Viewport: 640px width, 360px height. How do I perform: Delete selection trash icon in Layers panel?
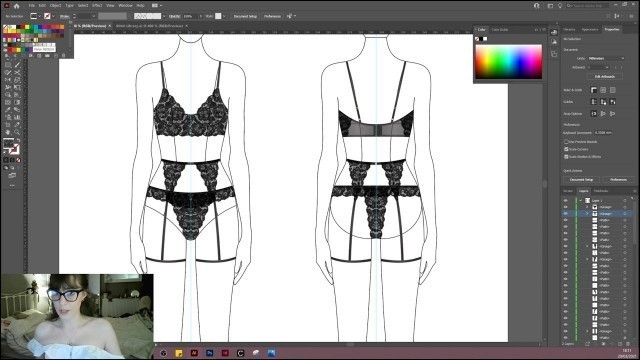pyautogui.click(x=628, y=344)
